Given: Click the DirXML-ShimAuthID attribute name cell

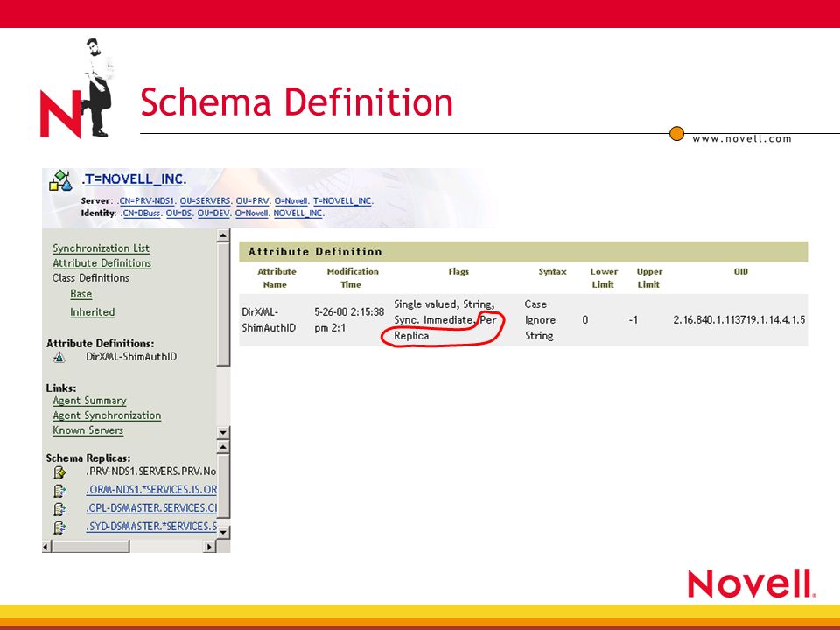Looking at the screenshot, I should (x=269, y=320).
